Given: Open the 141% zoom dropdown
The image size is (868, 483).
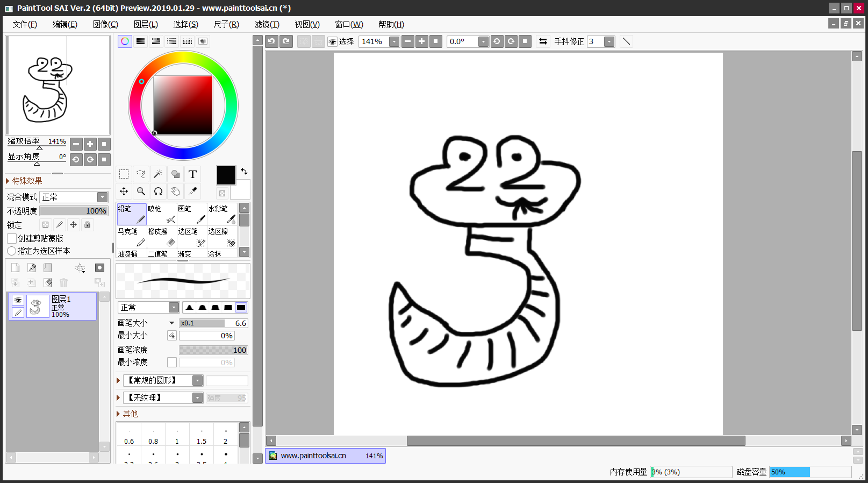Looking at the screenshot, I should point(394,41).
